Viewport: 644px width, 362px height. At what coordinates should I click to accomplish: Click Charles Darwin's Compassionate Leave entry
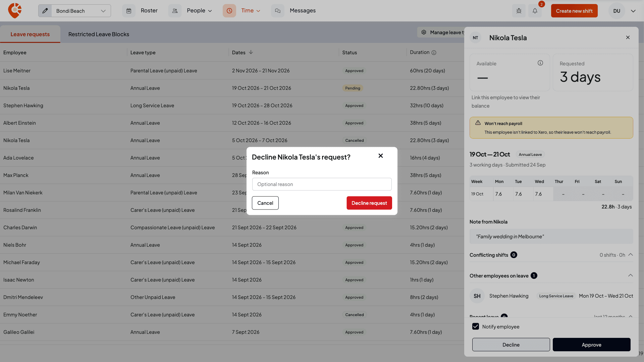pyautogui.click(x=173, y=228)
